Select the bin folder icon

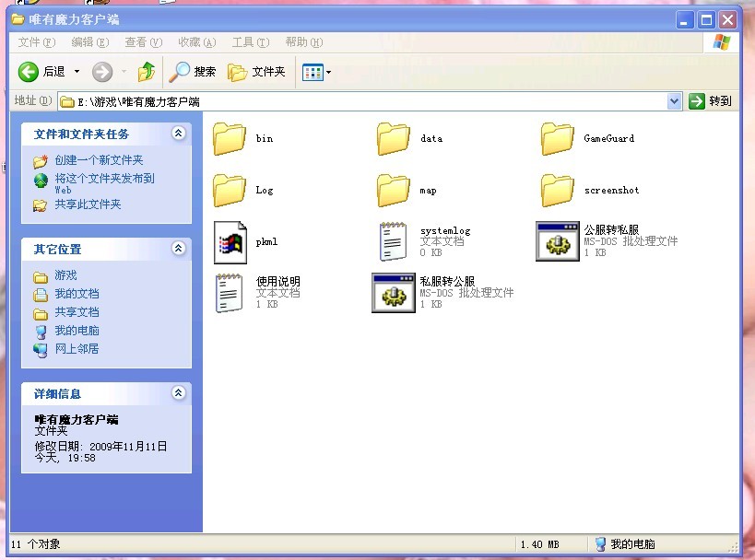click(230, 138)
